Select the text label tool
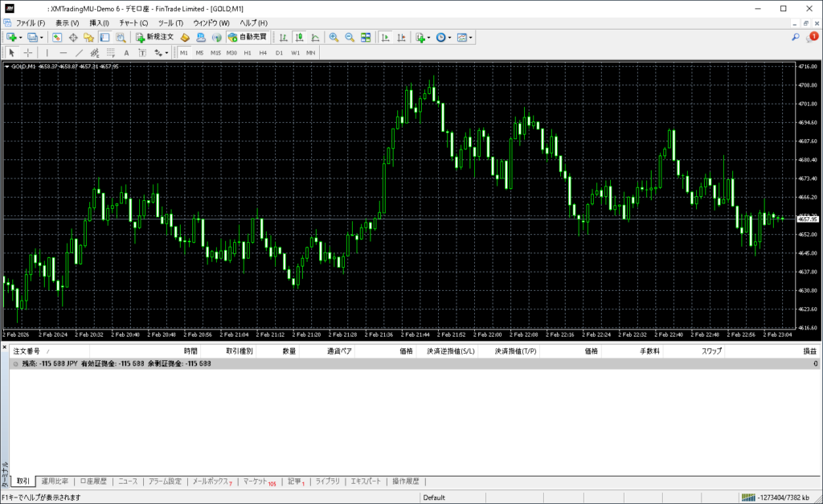Screen dimensions: 823x504 pos(126,52)
